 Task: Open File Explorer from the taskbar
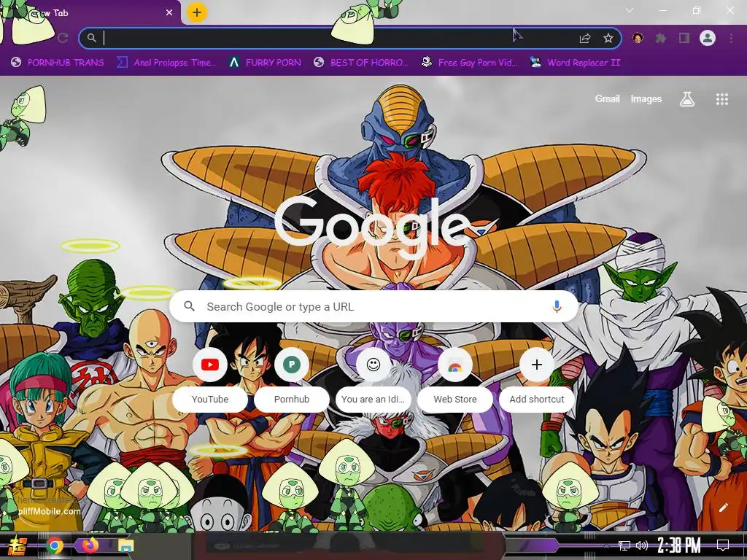125,545
